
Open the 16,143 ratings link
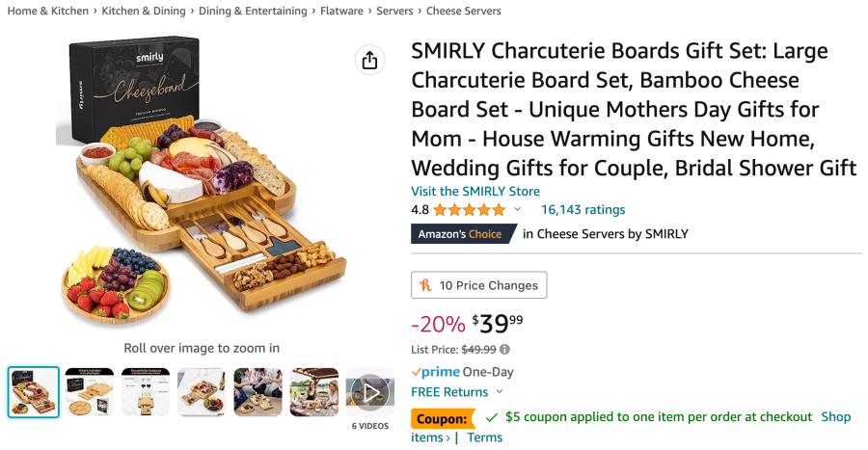click(583, 210)
